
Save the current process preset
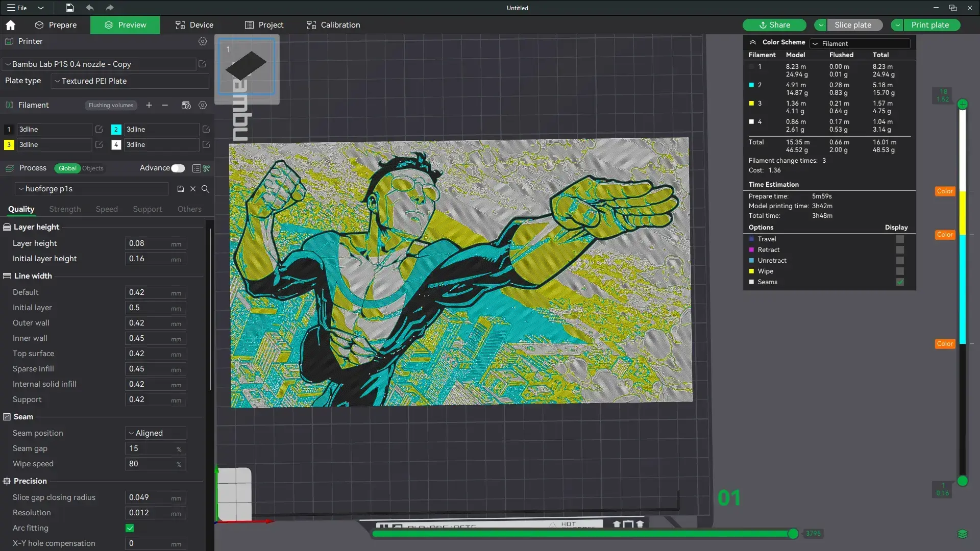tap(180, 189)
